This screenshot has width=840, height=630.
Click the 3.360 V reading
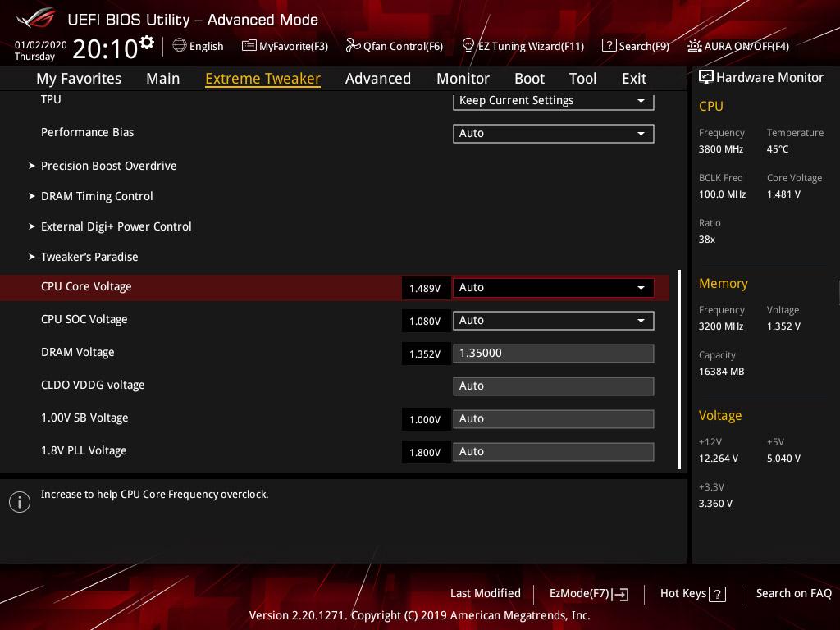coord(715,504)
